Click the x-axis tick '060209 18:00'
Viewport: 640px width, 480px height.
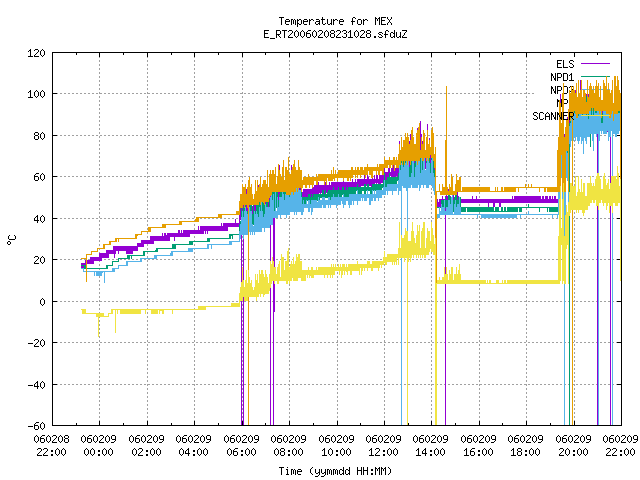(x=526, y=446)
